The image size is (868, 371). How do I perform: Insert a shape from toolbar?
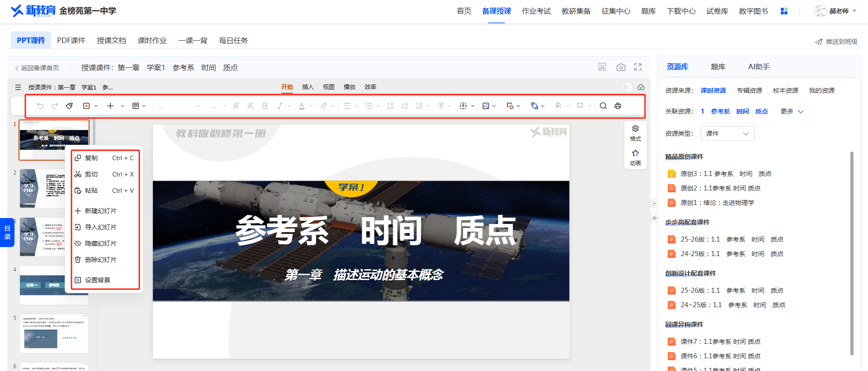click(510, 106)
